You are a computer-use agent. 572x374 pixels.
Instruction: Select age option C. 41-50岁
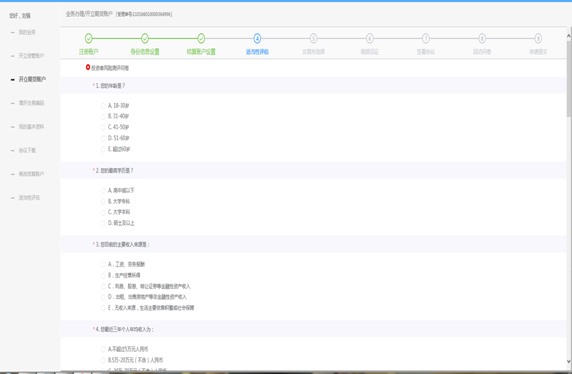coord(103,127)
